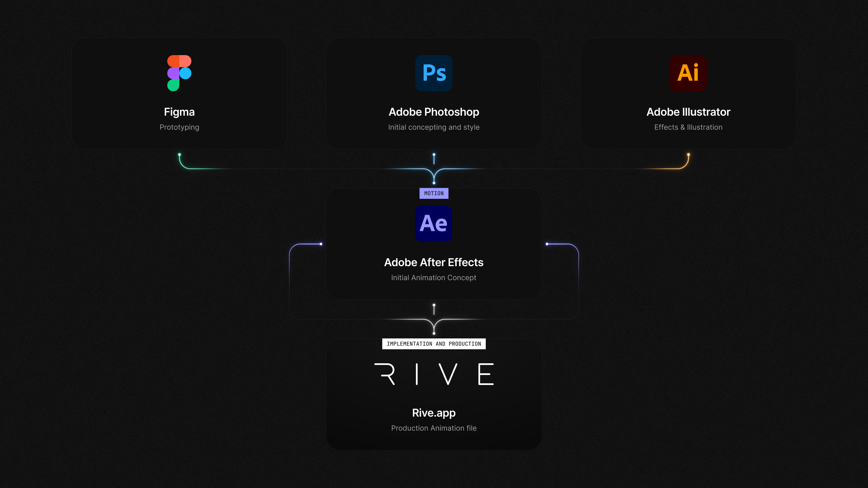The width and height of the screenshot is (868, 488).
Task: Select the IMPLEMENTATION AND PRODUCTION tag
Action: tap(434, 344)
